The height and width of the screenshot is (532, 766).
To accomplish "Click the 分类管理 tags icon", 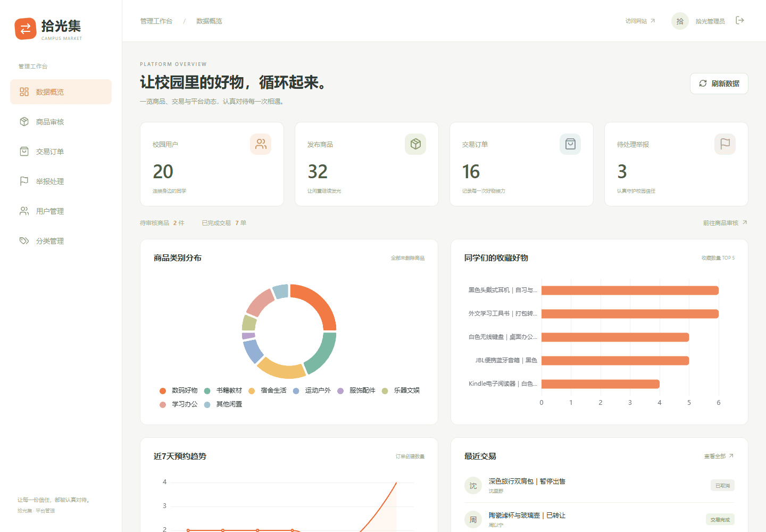I will point(24,240).
